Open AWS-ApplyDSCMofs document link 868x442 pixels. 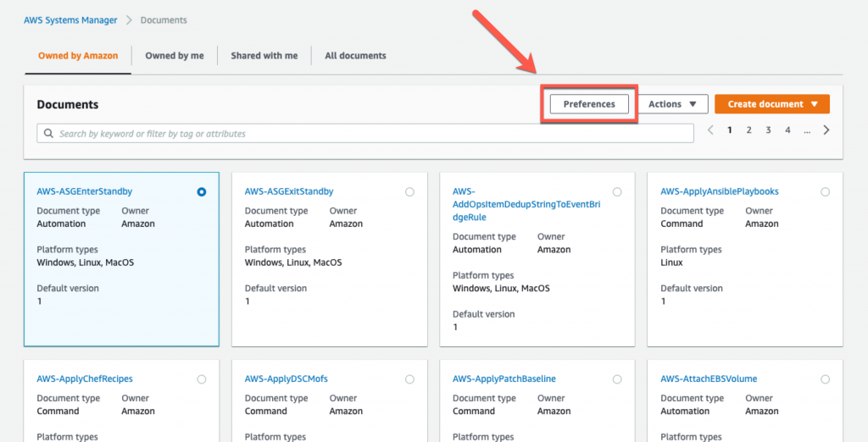tap(287, 379)
